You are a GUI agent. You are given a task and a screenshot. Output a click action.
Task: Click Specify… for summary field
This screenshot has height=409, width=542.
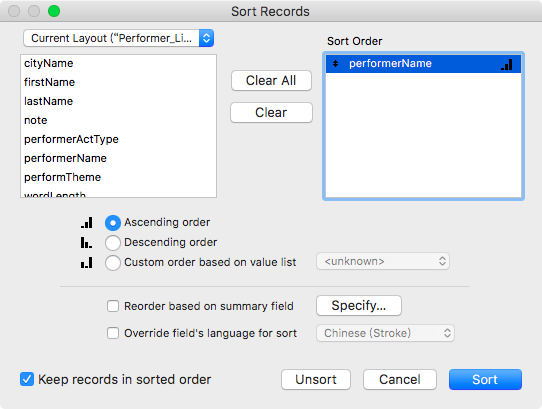[359, 306]
